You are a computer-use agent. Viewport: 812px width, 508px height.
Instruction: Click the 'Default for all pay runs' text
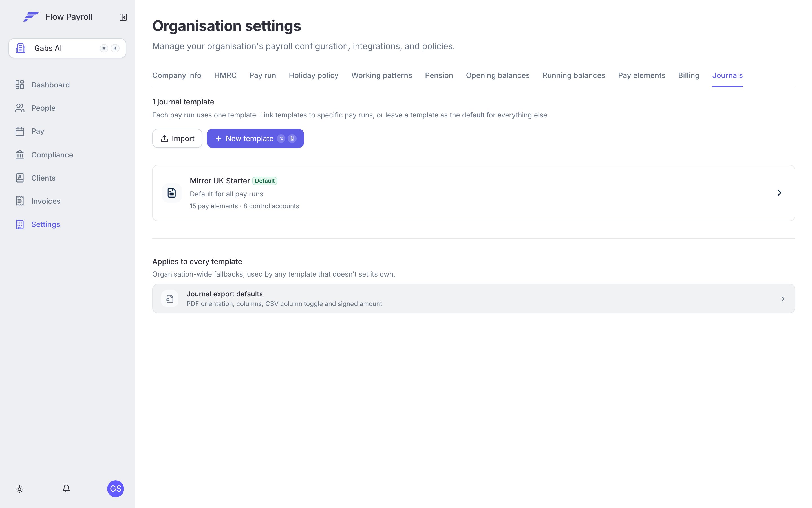(x=226, y=194)
